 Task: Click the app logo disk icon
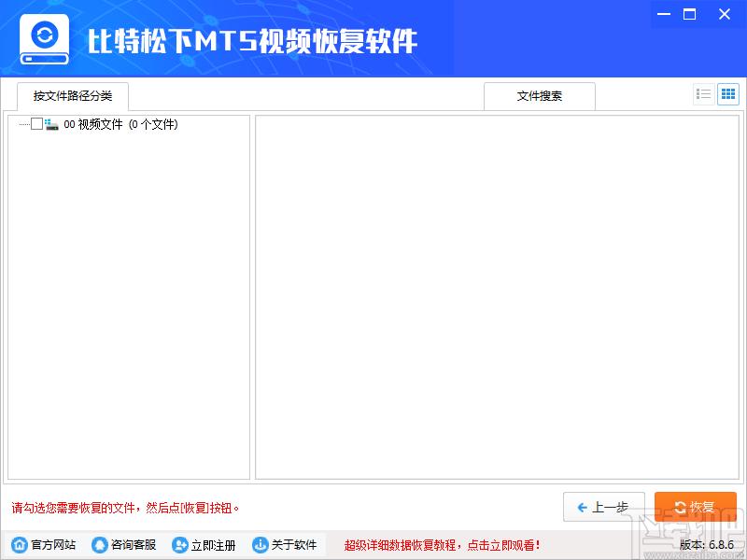point(44,39)
